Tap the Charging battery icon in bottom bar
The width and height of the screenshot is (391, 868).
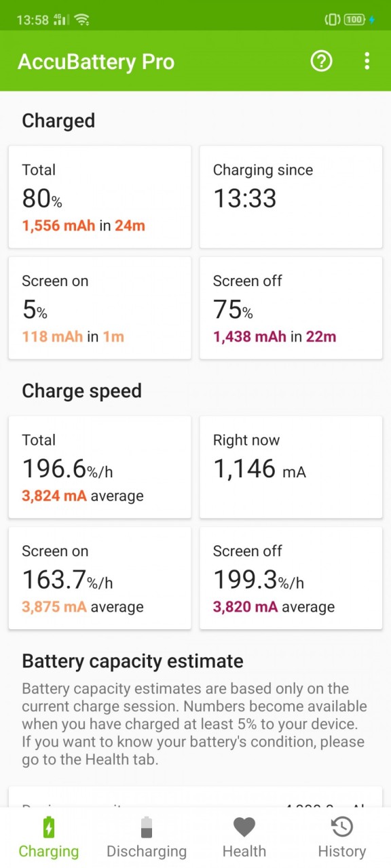click(x=49, y=827)
